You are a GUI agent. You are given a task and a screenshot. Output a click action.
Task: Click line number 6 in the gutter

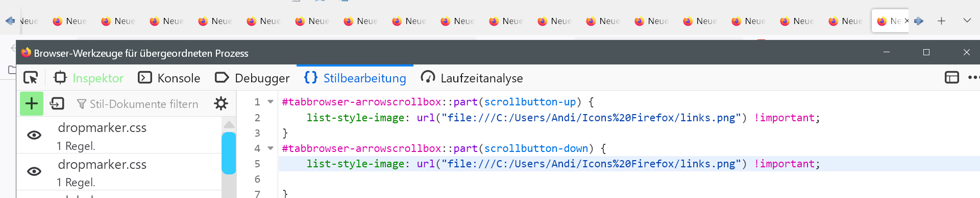(257, 179)
